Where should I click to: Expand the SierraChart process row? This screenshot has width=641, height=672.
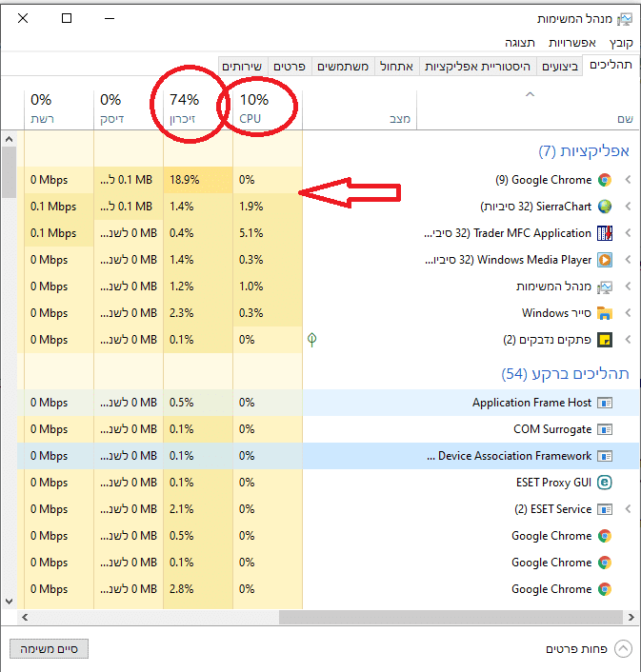pos(629,207)
